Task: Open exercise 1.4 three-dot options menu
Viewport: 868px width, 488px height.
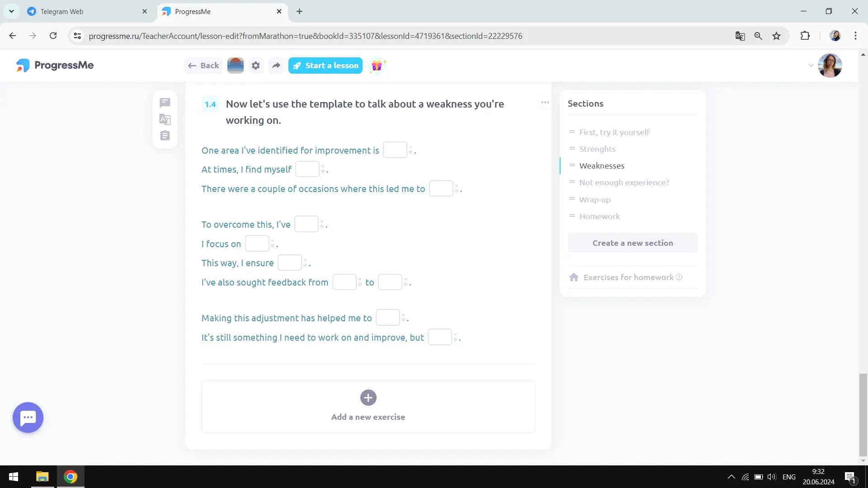Action: pos(545,103)
